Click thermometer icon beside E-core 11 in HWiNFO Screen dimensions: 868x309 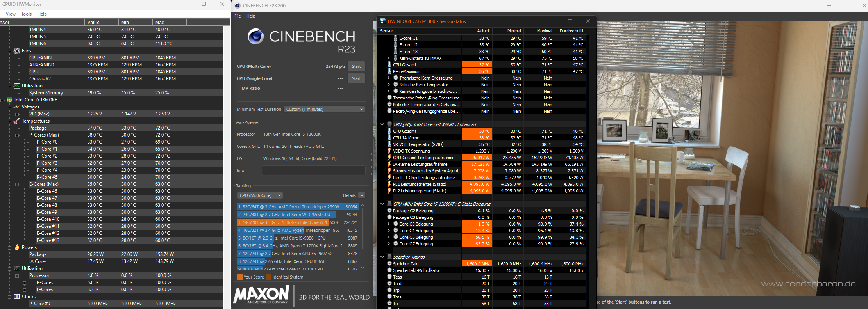(395, 38)
